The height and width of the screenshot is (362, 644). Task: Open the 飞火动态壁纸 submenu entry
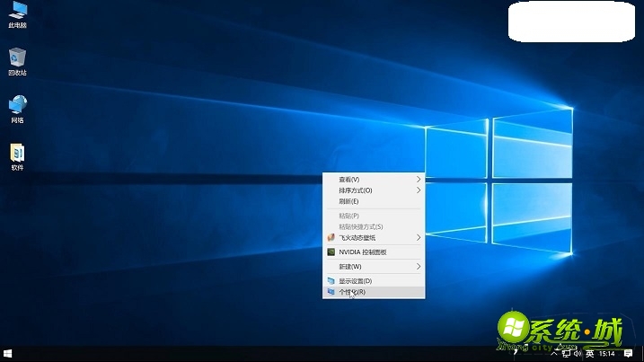tap(374, 237)
